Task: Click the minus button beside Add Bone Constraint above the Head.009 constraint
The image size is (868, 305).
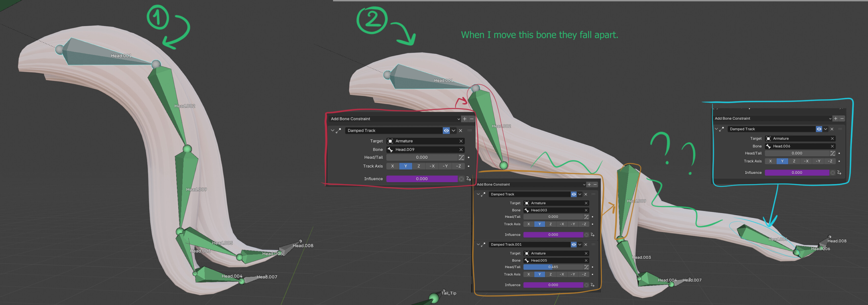Action: (x=472, y=119)
